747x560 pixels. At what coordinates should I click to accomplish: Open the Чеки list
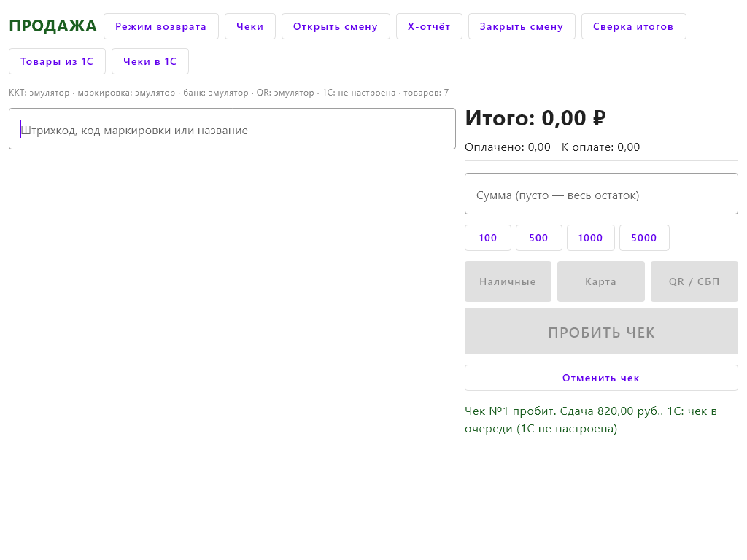[250, 26]
